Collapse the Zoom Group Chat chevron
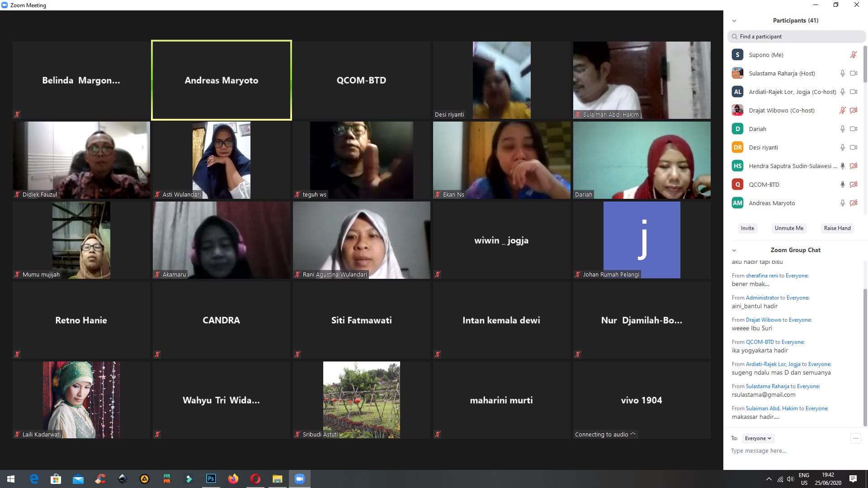868x488 pixels. 734,250
